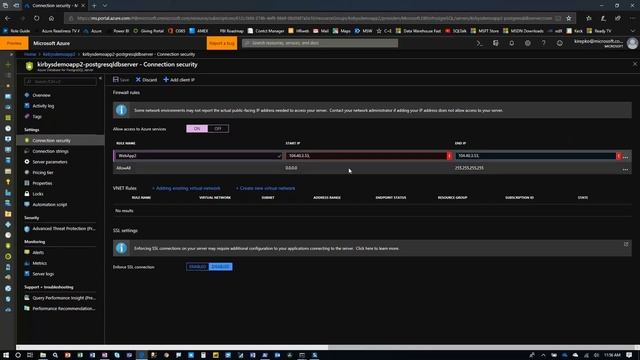Click the account avatar picture

point(632,43)
